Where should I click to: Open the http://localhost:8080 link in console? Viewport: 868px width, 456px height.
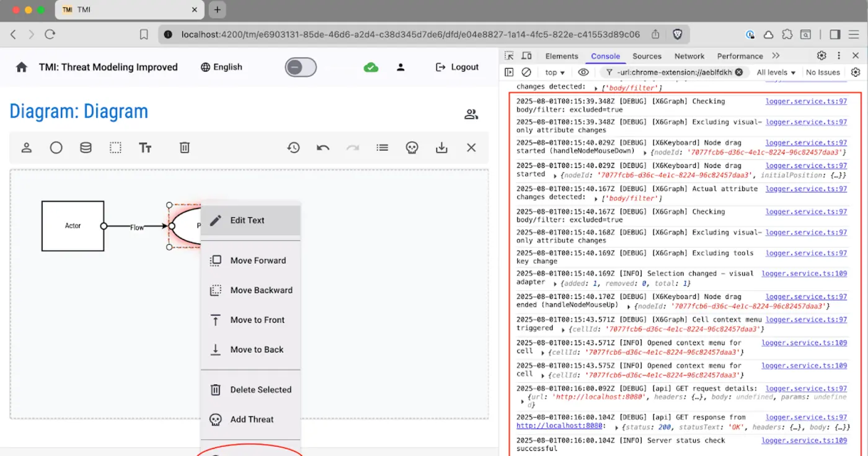coord(559,426)
